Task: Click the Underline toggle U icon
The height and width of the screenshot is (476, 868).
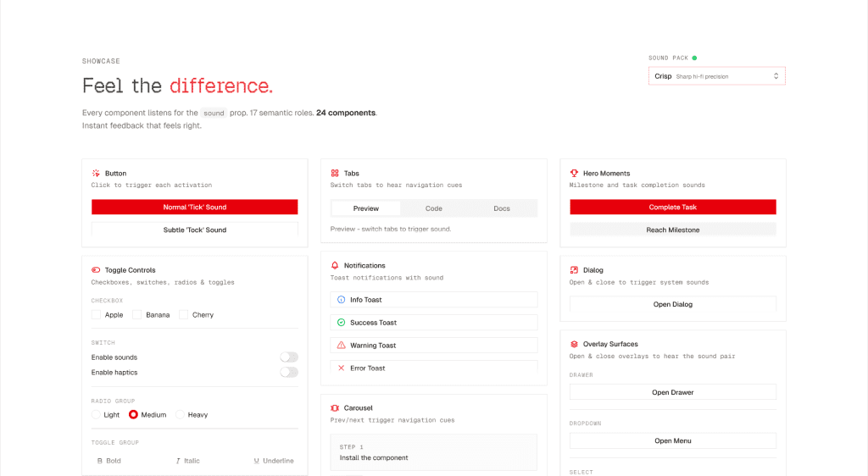Action: tap(256, 461)
